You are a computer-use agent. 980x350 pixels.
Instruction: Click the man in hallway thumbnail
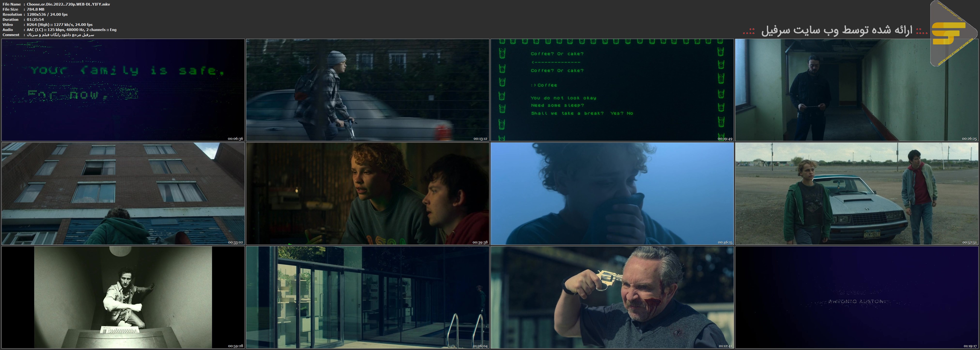point(856,90)
